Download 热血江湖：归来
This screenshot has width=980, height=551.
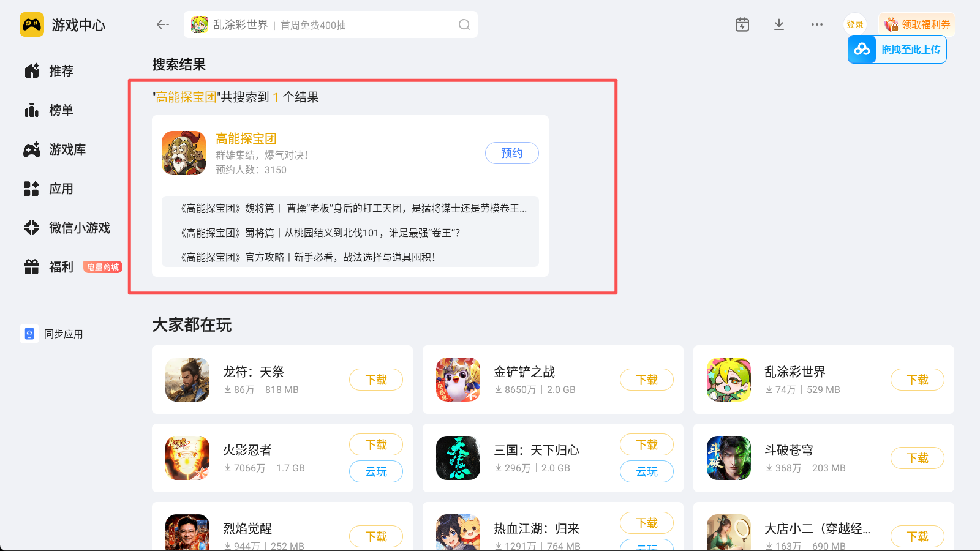coord(647,523)
